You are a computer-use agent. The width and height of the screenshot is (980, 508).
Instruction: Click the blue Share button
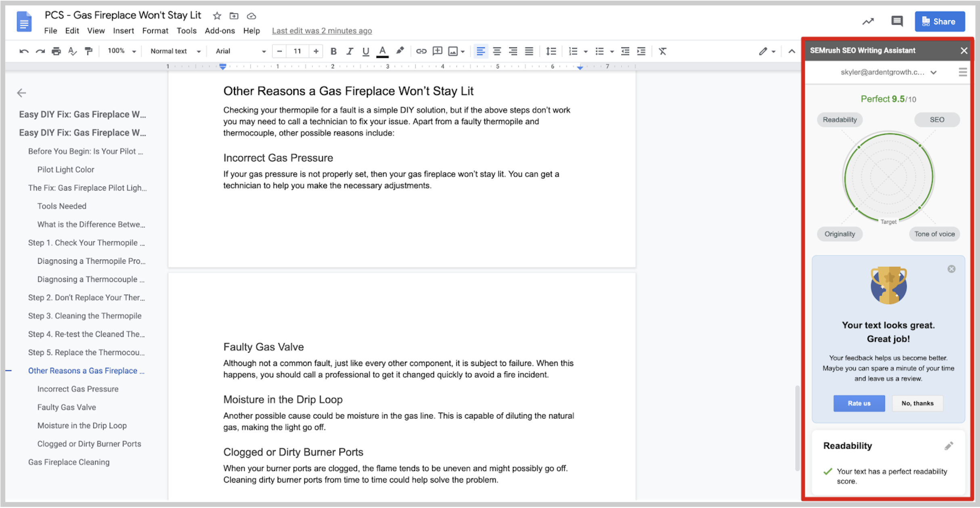pyautogui.click(x=939, y=21)
